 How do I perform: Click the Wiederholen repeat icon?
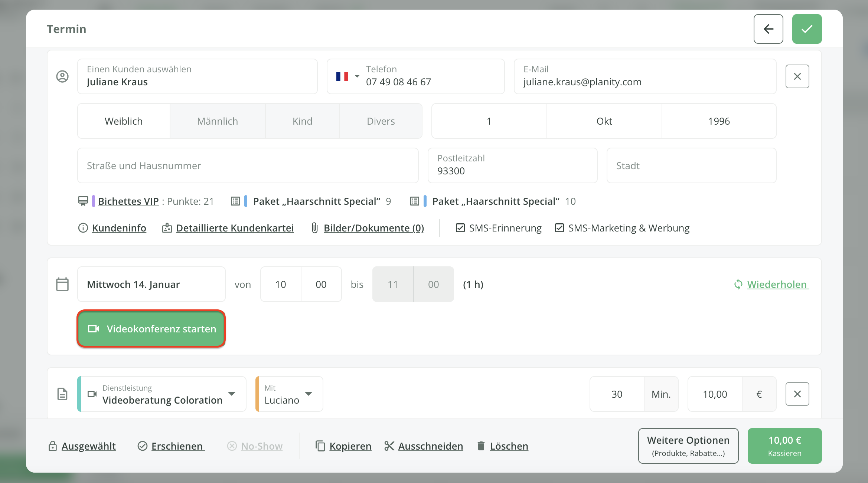738,285
